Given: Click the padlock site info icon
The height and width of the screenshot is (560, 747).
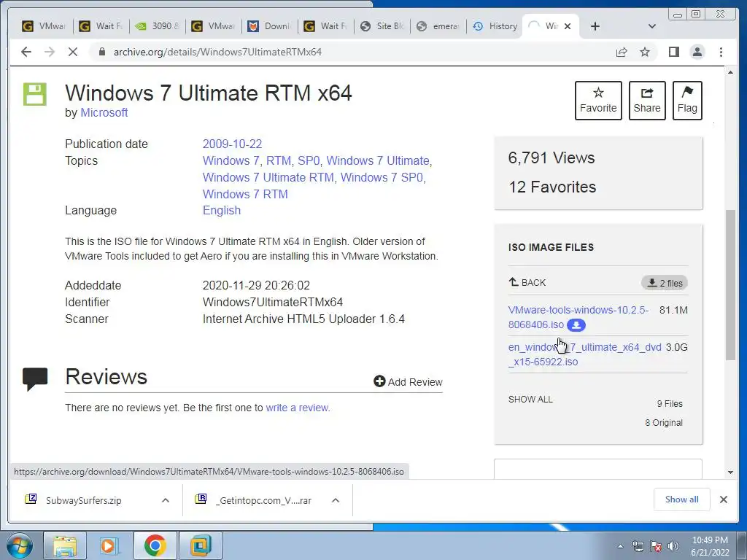Looking at the screenshot, I should point(101,52).
